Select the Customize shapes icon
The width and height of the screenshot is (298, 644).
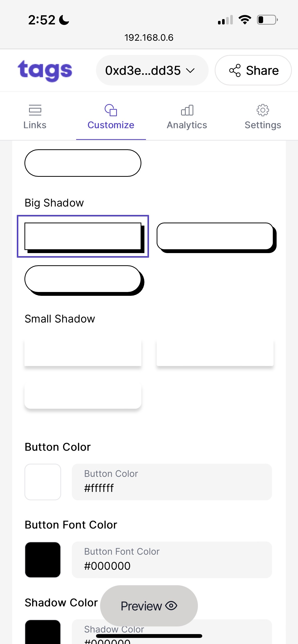[111, 110]
